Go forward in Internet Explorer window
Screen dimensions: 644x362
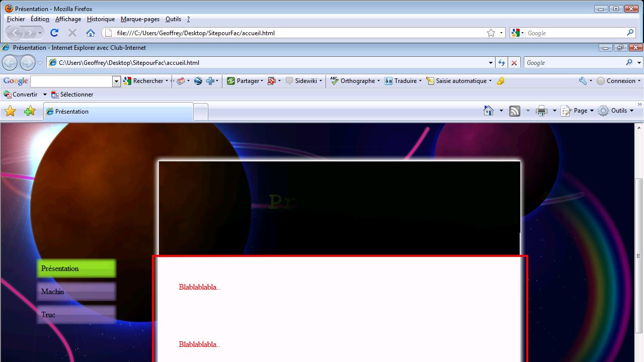(x=27, y=63)
